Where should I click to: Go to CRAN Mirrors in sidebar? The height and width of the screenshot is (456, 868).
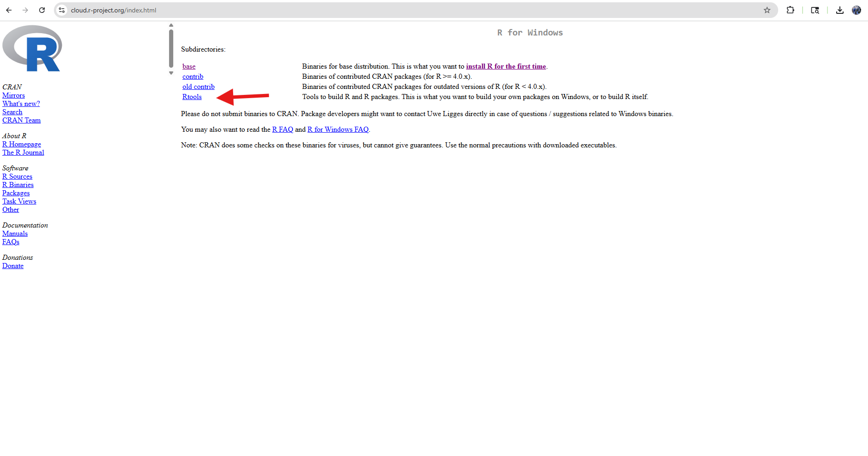coord(14,95)
